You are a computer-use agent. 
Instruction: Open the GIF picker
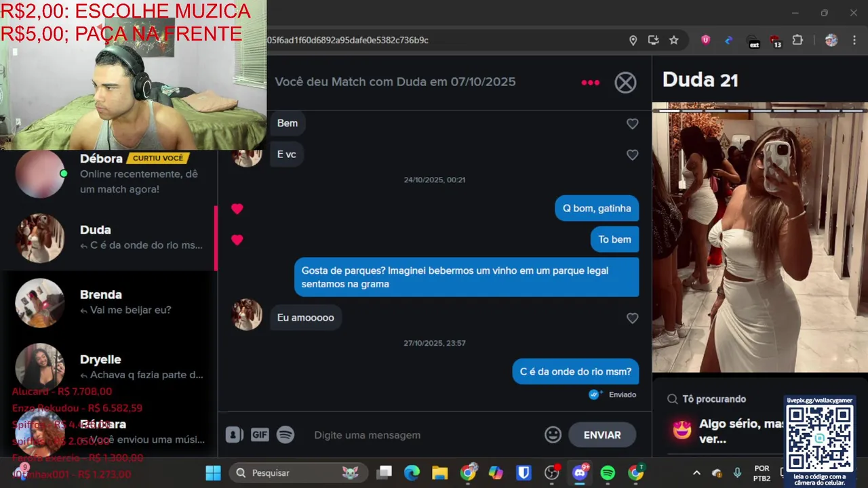click(x=260, y=434)
